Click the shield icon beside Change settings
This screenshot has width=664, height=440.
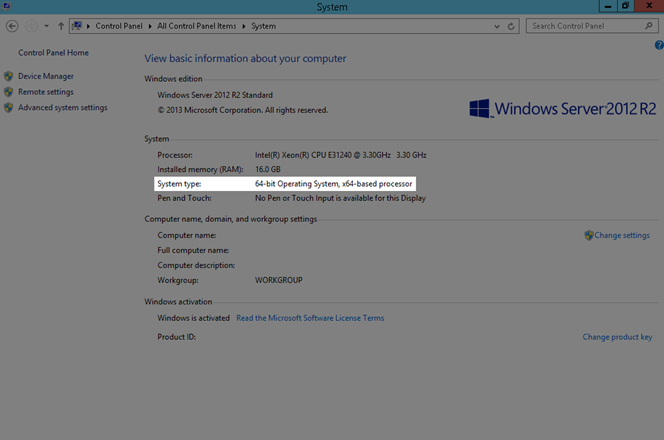click(x=589, y=235)
